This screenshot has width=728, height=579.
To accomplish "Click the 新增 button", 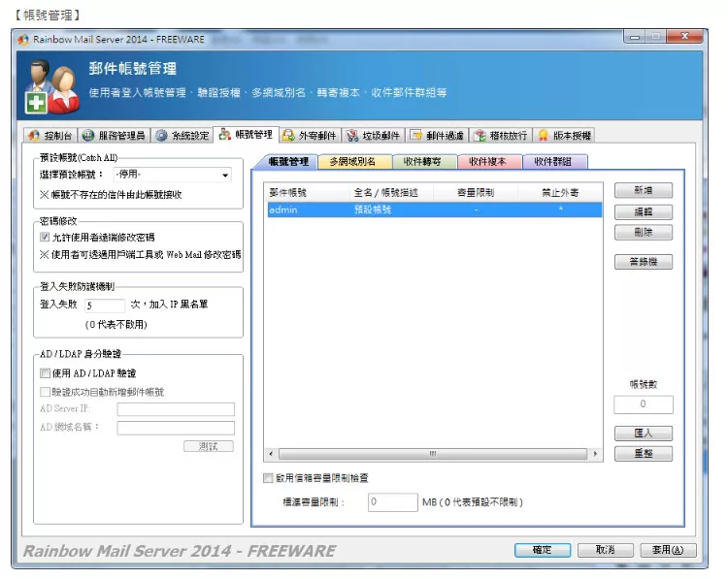I will click(x=643, y=190).
